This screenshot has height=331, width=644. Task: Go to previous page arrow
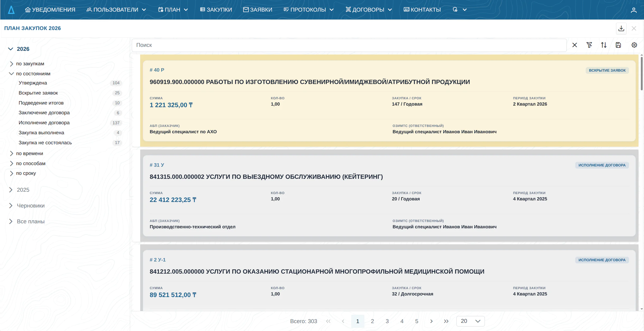click(343, 321)
